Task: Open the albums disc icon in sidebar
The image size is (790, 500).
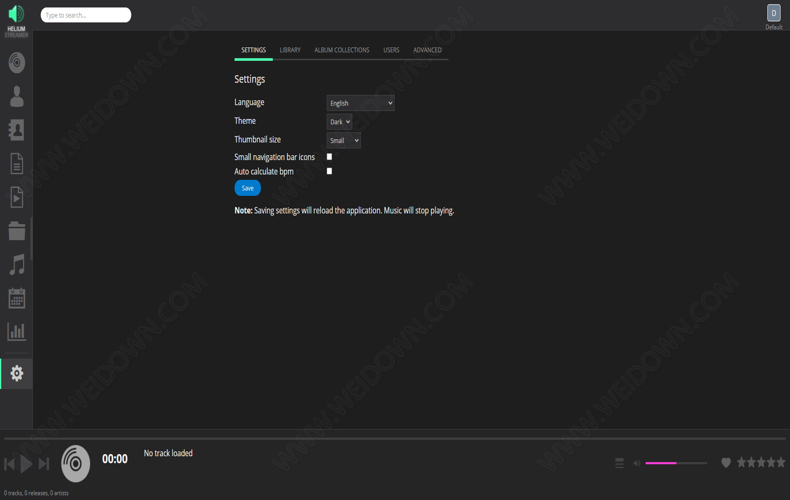Action: click(17, 62)
